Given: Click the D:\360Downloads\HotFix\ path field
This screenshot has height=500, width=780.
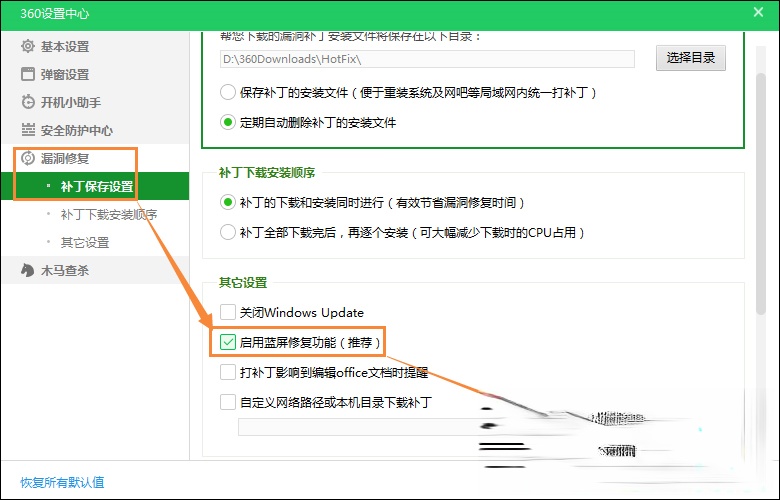Looking at the screenshot, I should tap(427, 59).
